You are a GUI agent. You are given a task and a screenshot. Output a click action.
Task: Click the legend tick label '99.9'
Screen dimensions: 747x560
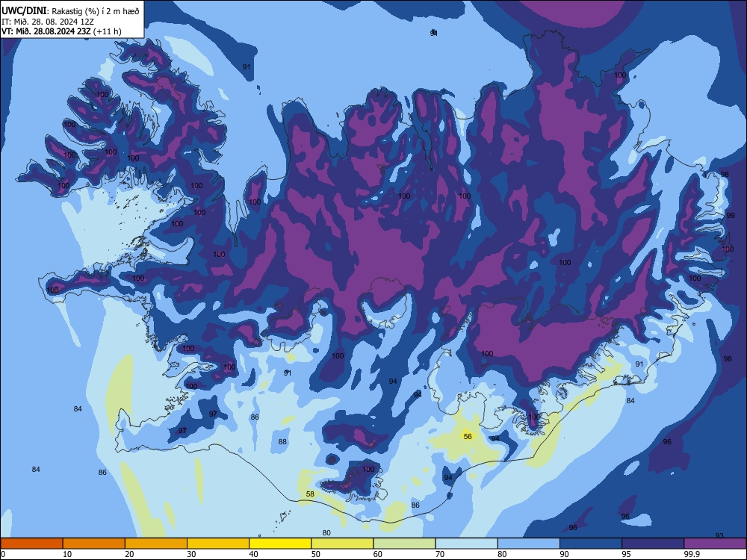(x=692, y=554)
